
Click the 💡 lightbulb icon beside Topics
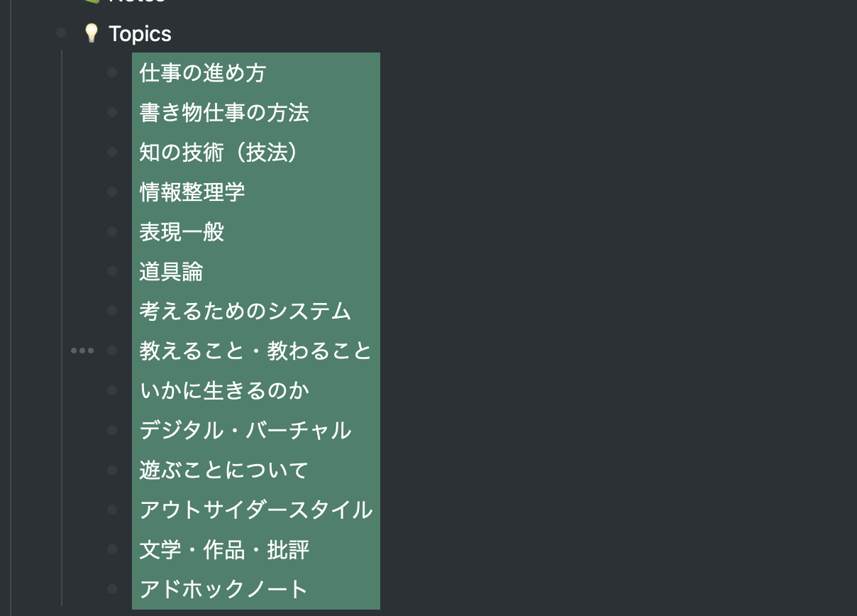[91, 33]
